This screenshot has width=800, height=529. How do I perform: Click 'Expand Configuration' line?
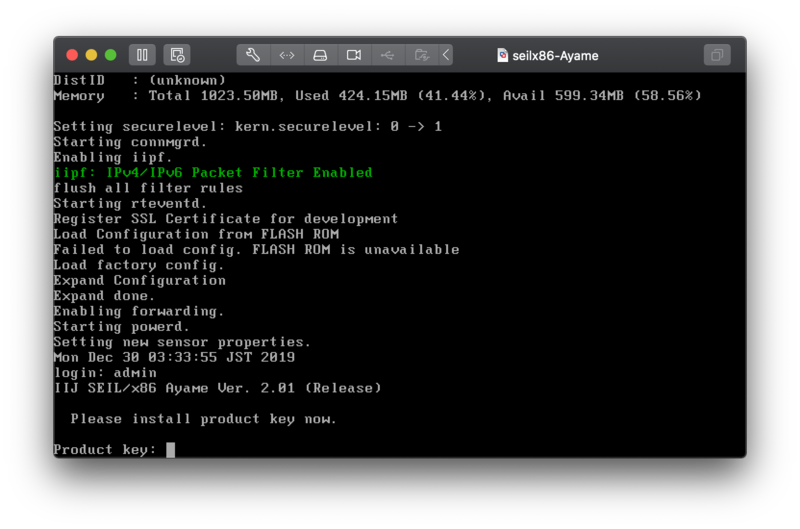[139, 280]
